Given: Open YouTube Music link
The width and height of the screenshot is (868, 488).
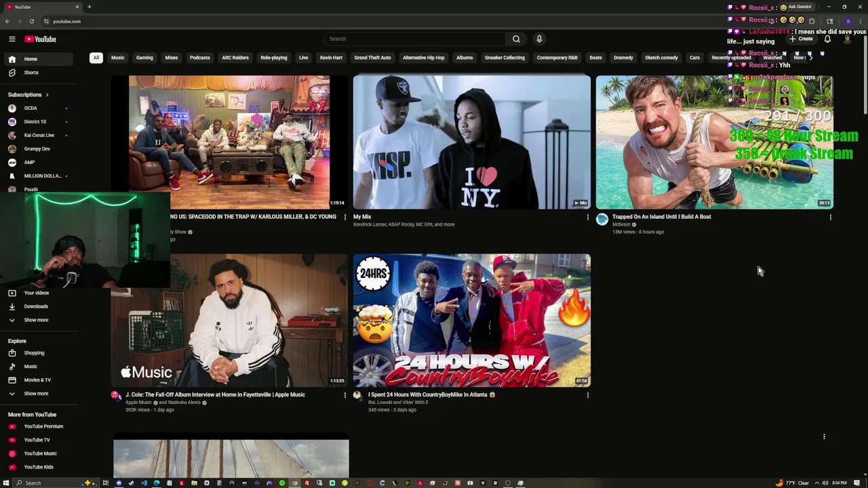Looking at the screenshot, I should (x=39, y=453).
